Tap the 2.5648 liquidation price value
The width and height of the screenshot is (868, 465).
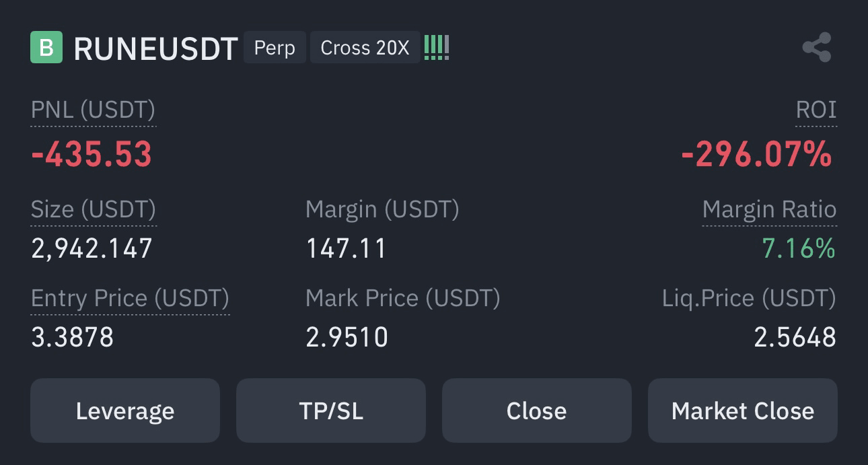tap(795, 337)
